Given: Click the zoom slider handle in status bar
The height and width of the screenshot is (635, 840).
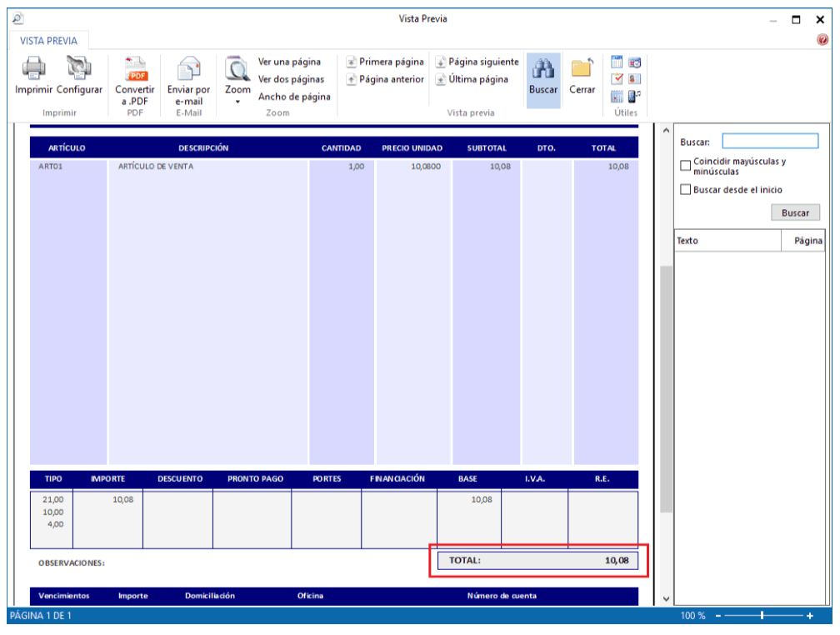Looking at the screenshot, I should point(762,616).
